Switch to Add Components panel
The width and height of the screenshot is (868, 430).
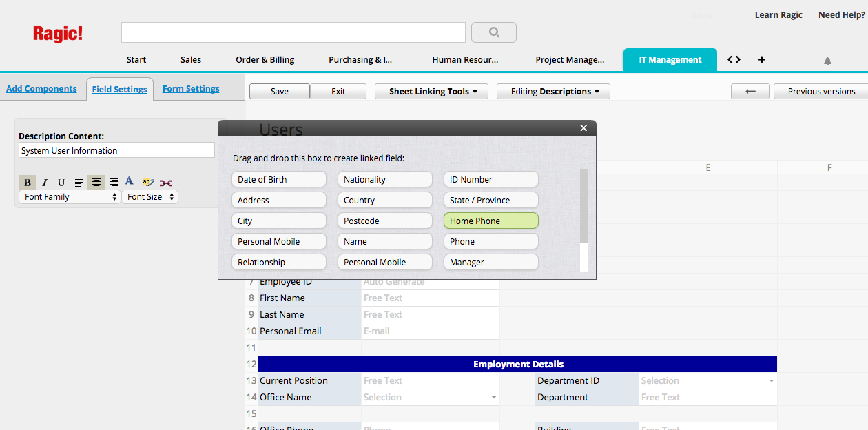[41, 89]
